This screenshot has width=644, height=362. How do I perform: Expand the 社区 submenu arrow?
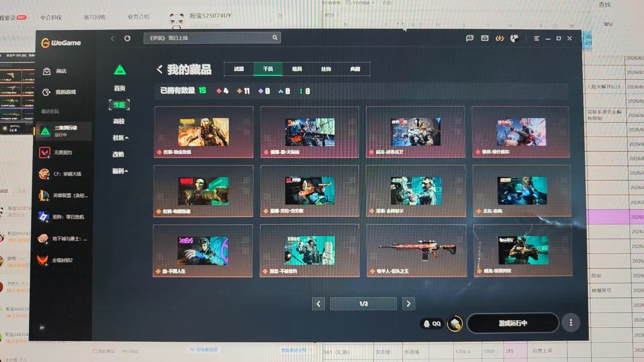coord(127,138)
